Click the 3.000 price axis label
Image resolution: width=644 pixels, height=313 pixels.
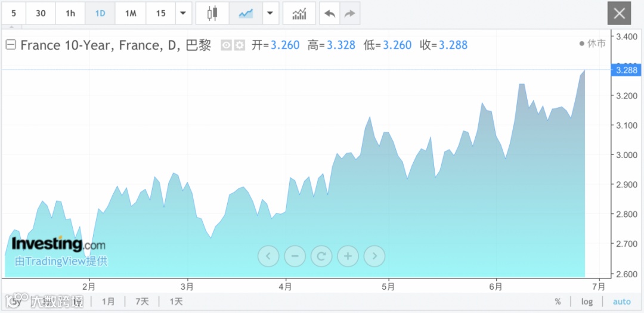[626, 155]
